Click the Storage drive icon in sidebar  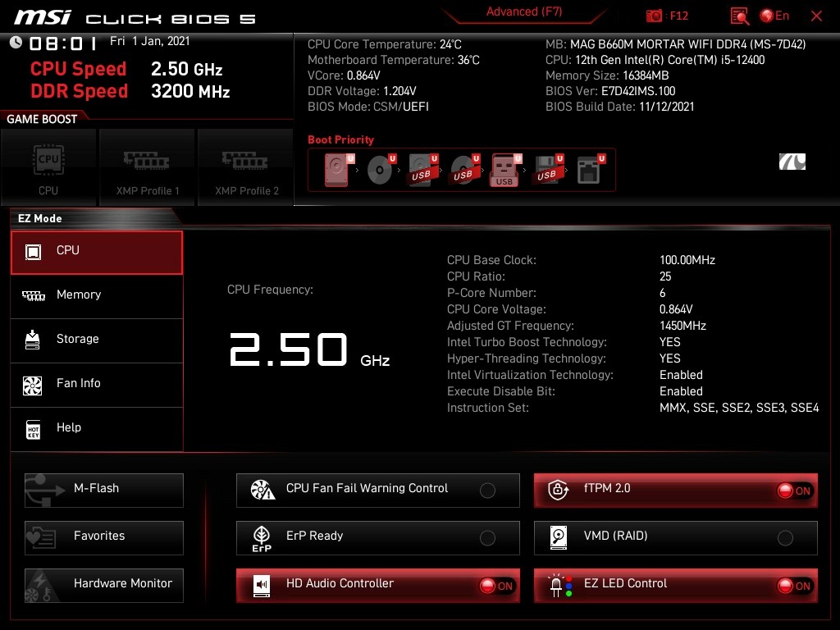[x=33, y=340]
